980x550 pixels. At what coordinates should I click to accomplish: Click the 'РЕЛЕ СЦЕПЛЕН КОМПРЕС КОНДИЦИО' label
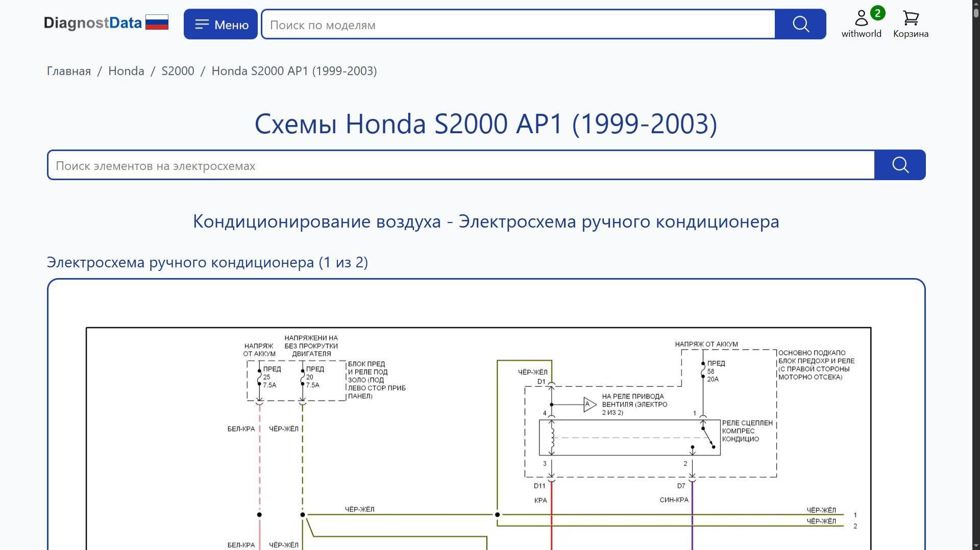click(747, 431)
